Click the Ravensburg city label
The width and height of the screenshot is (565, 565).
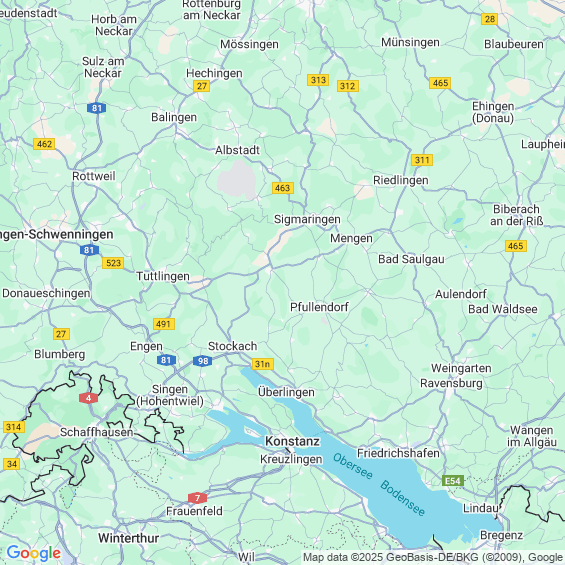(x=451, y=383)
